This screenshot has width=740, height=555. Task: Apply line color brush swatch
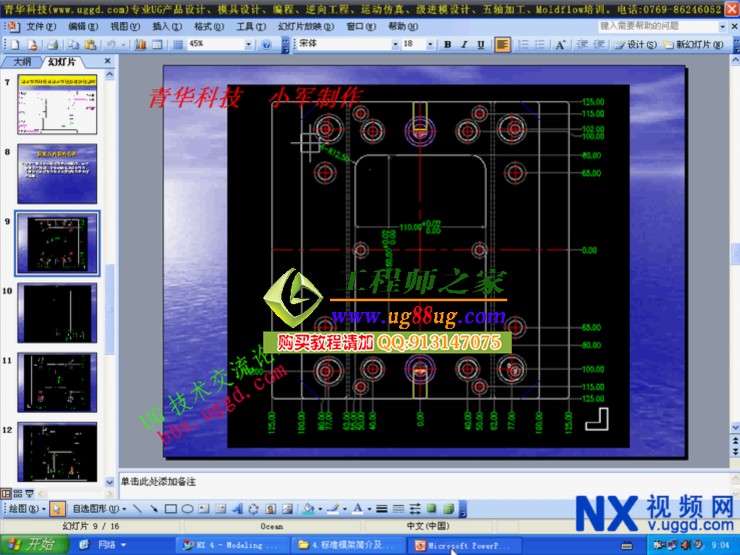click(x=334, y=509)
